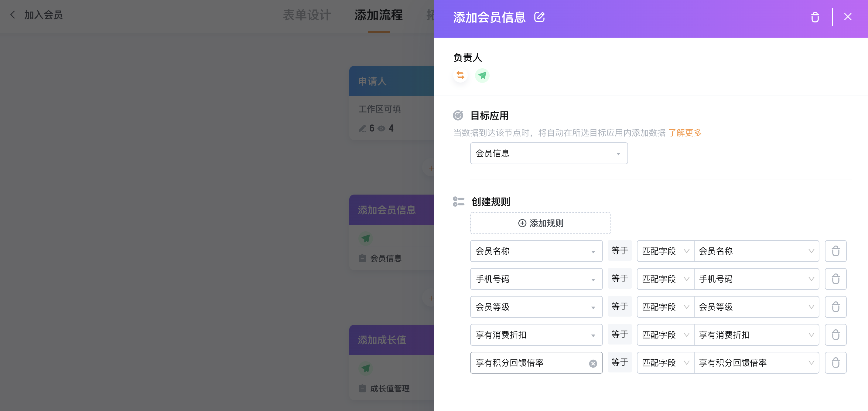Close the 添加会员信息 side panel
The width and height of the screenshot is (868, 411).
[x=847, y=17]
